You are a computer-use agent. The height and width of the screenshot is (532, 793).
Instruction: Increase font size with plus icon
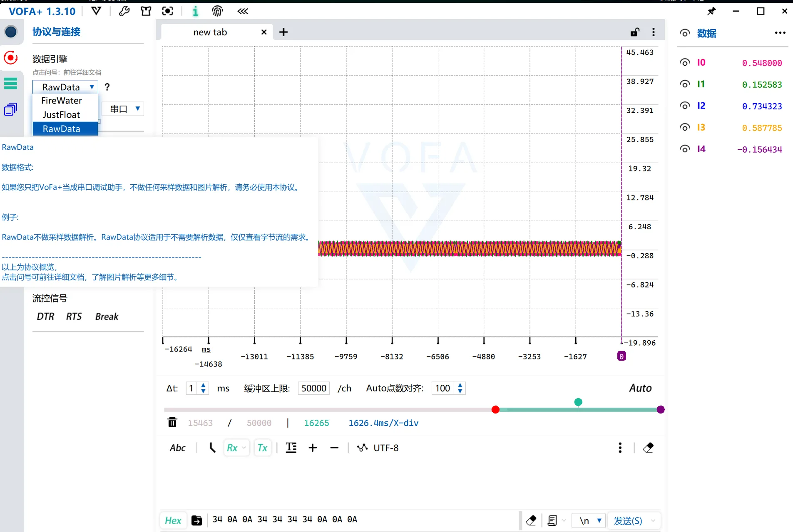[x=313, y=448]
